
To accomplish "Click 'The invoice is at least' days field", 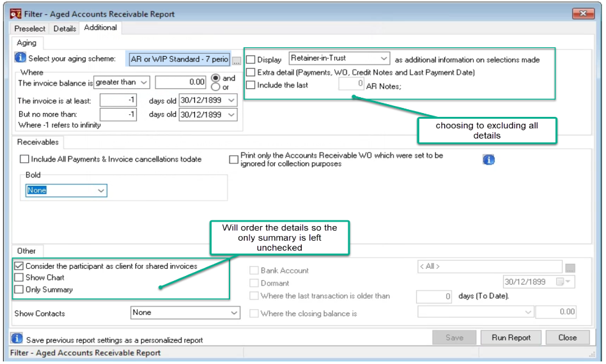I will coord(118,100).
